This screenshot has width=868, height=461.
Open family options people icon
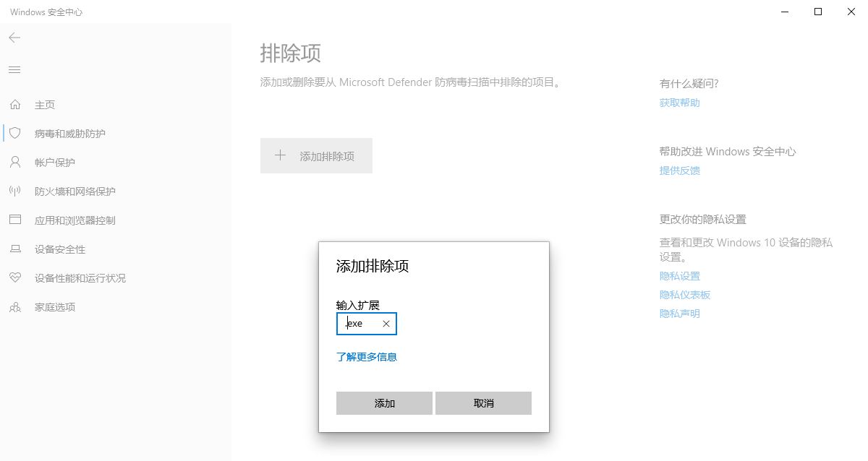click(x=14, y=307)
